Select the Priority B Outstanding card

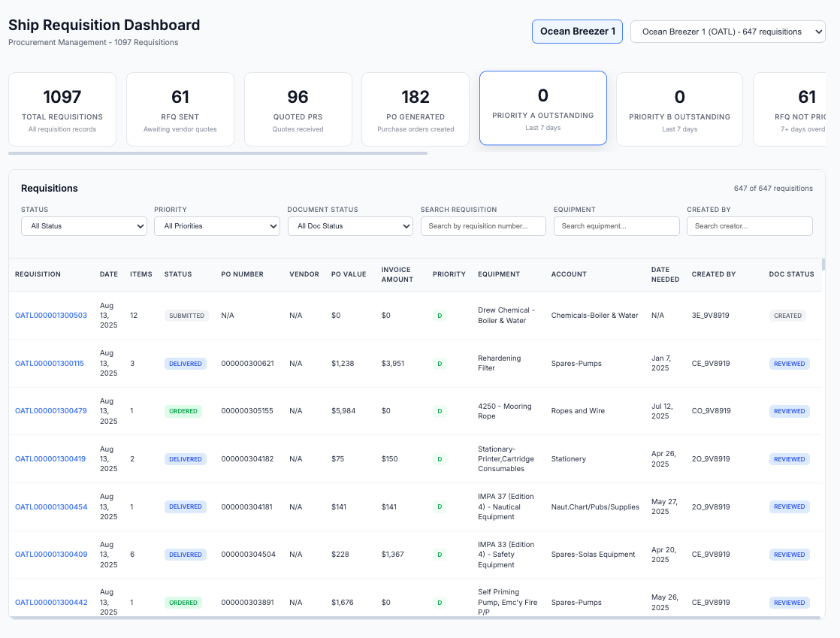click(679, 108)
